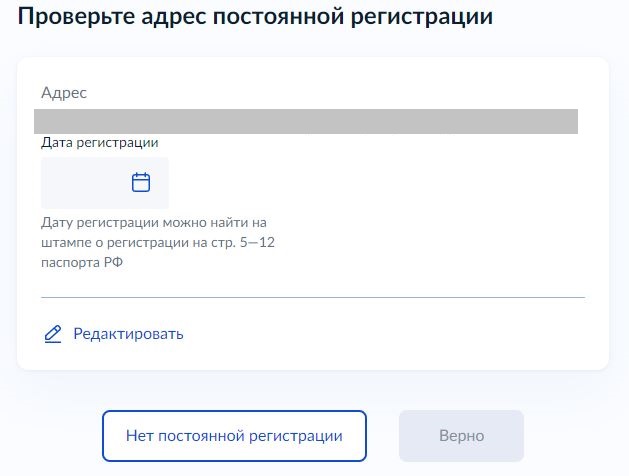
Task: Open the calendar date picker icon
Action: point(141,182)
